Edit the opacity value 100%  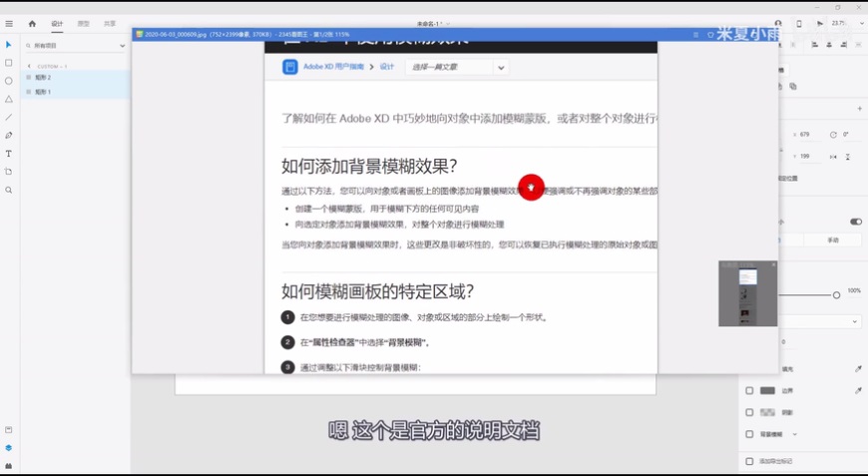point(854,290)
